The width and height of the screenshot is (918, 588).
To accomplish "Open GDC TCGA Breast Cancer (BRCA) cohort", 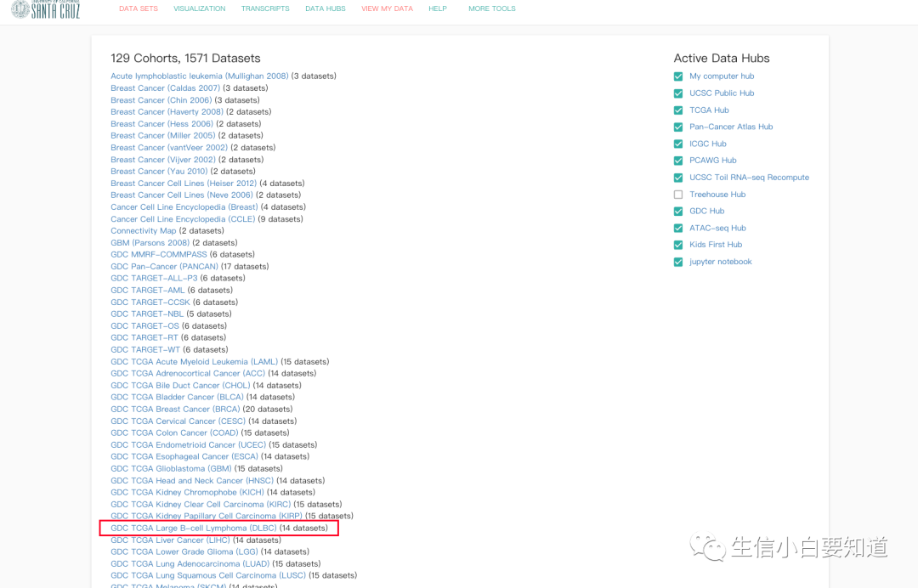I will (x=175, y=409).
